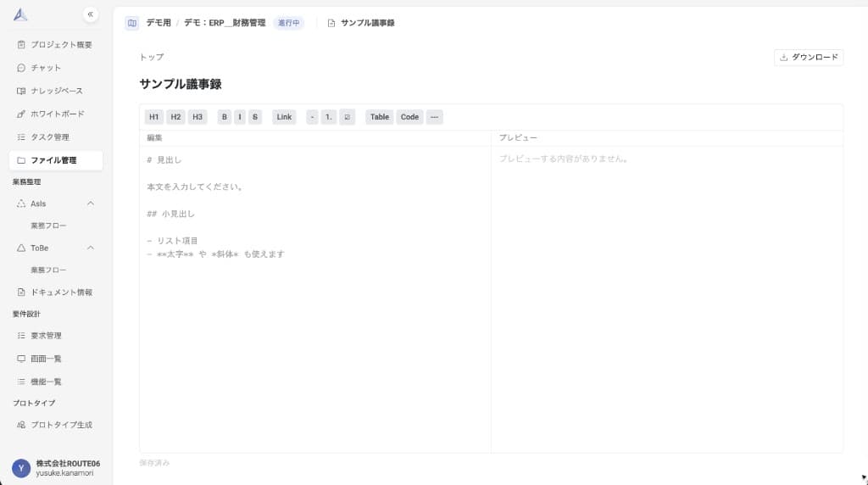Screen dimensions: 868x485
Task: Click into the markdown editor text area
Action: pos(315,299)
